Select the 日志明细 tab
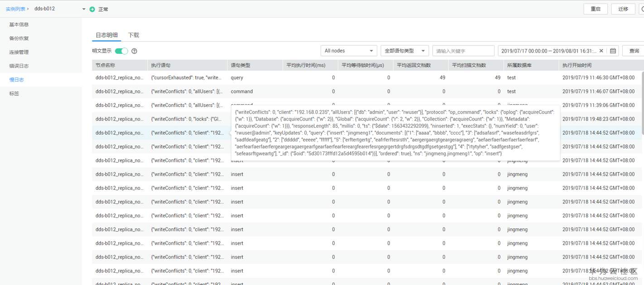 tap(106, 35)
